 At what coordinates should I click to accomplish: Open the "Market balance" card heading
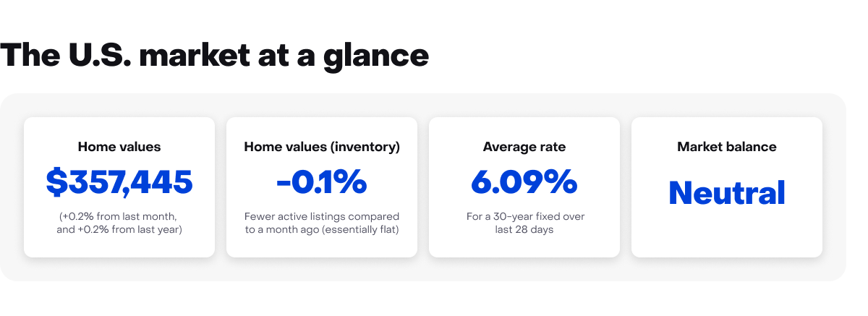[727, 147]
